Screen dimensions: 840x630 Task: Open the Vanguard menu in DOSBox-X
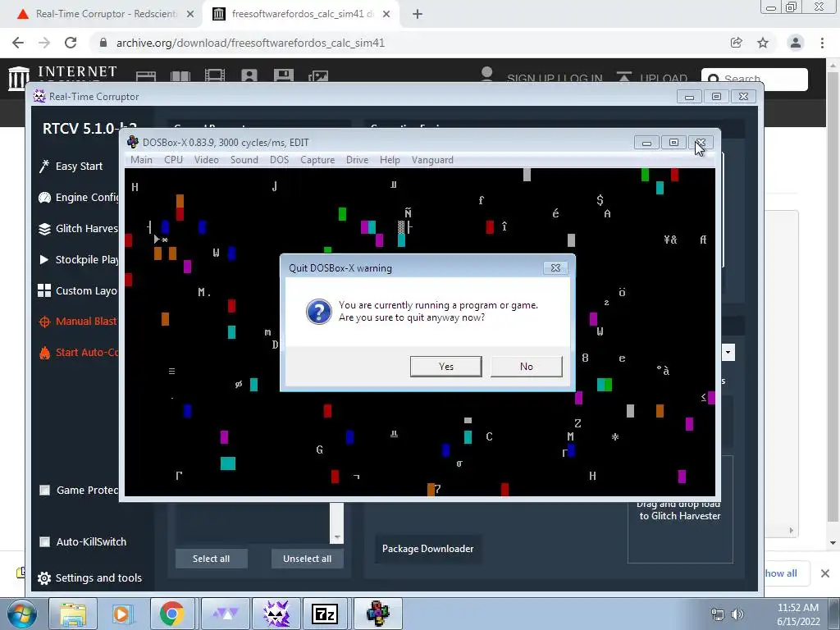(x=432, y=160)
